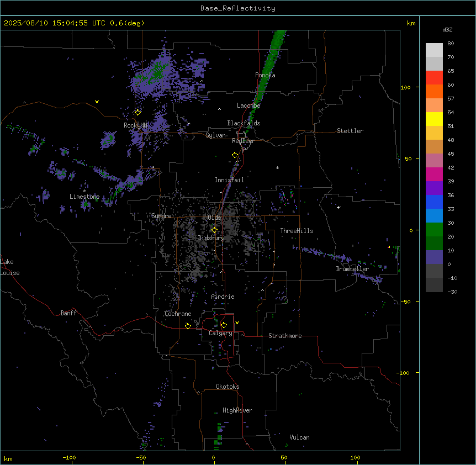This screenshot has width=476, height=465.
Task: Pick the red swatch for 60-65 dBZ
Action: pyautogui.click(x=434, y=78)
